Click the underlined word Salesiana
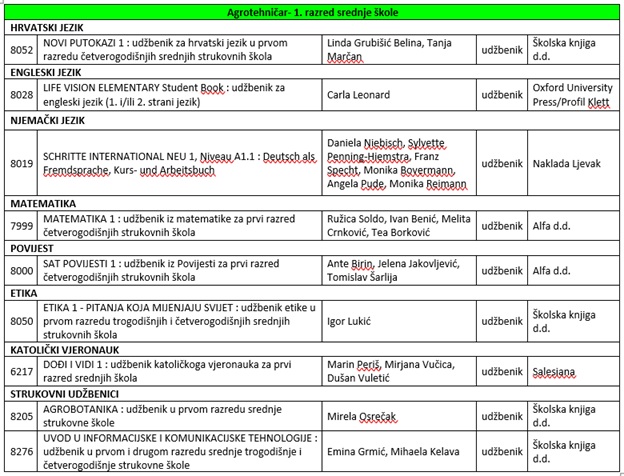The image size is (624, 476). (x=554, y=372)
